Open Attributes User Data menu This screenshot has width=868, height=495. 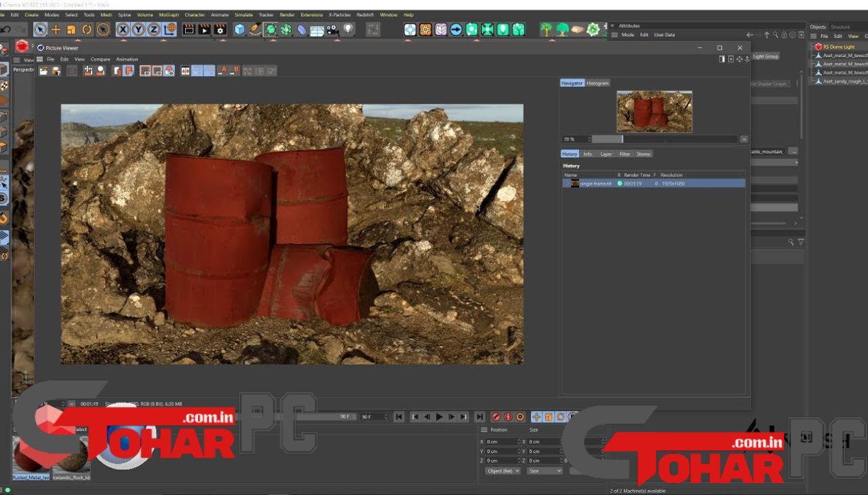click(x=665, y=35)
